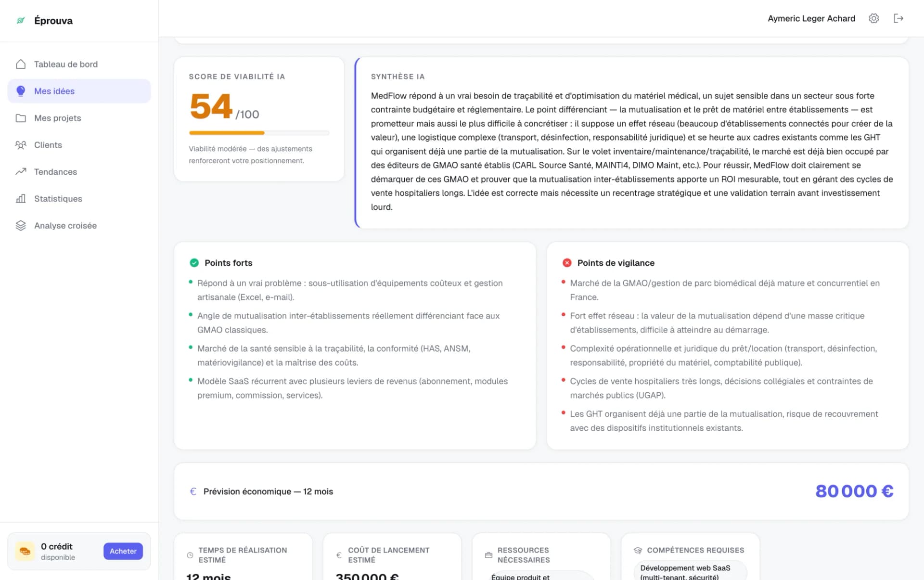Click the 80 000 € forecast amount

(854, 491)
